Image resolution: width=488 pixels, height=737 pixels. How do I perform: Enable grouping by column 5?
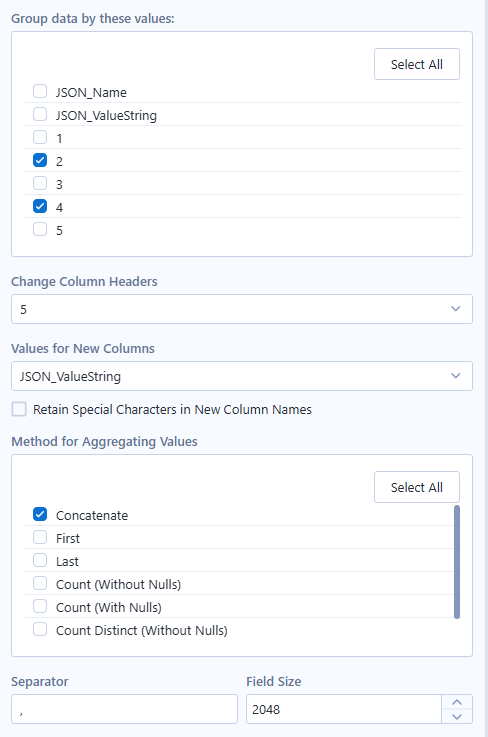pos(40,229)
